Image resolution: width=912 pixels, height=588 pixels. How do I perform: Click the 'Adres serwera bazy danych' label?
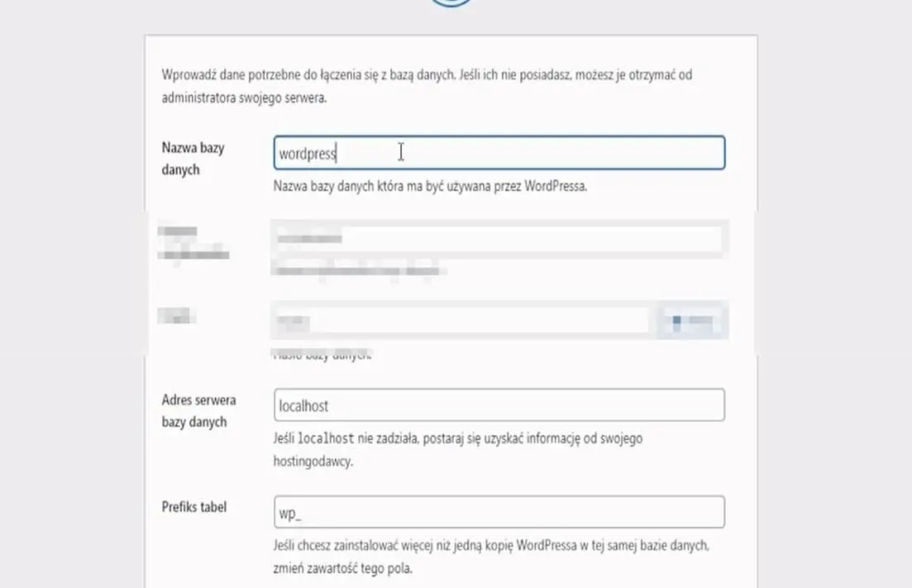tap(198, 411)
